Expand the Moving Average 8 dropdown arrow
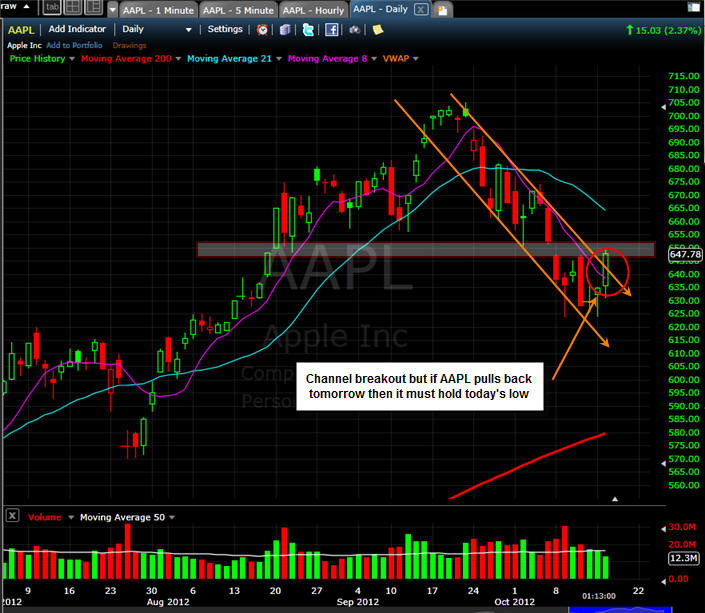 [x=374, y=59]
